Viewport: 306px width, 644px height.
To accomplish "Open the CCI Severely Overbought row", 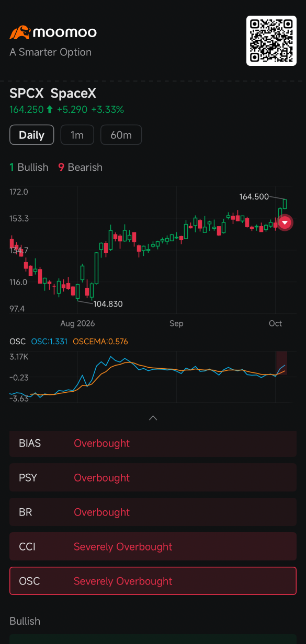I will 153,547.
